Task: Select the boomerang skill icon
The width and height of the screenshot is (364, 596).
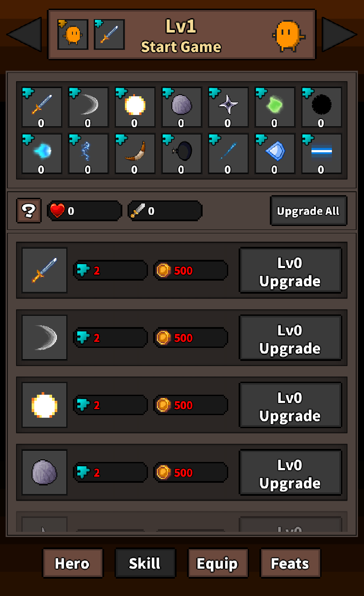Action: tap(134, 154)
